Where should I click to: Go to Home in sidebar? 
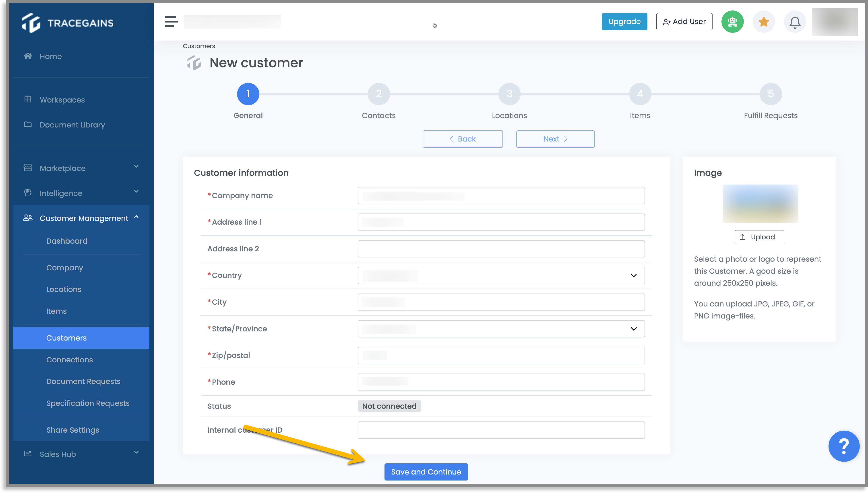click(x=50, y=56)
